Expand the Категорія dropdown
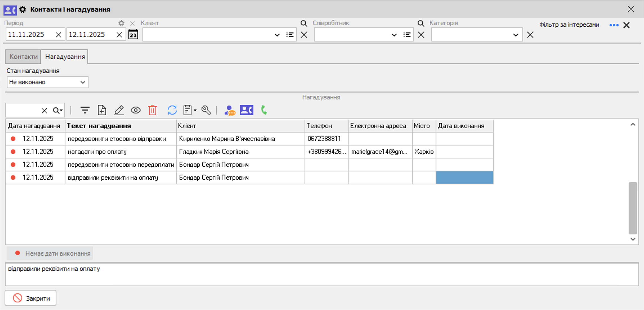This screenshot has width=644, height=310. click(515, 35)
